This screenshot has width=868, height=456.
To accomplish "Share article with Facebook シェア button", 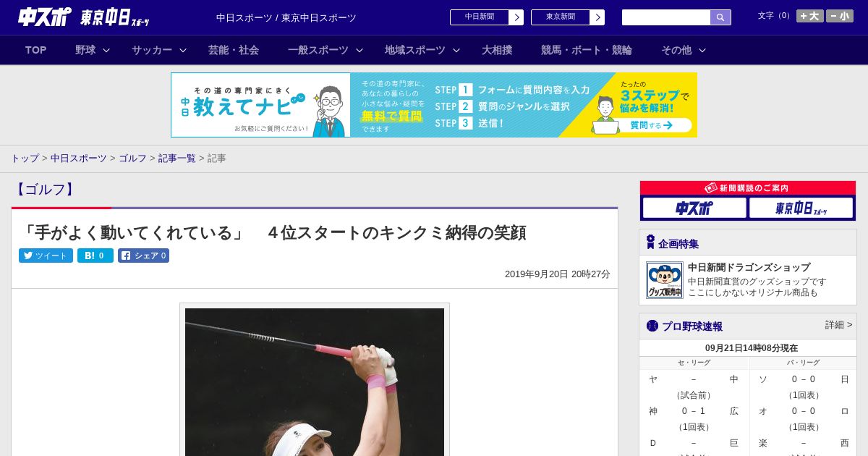I will point(143,256).
